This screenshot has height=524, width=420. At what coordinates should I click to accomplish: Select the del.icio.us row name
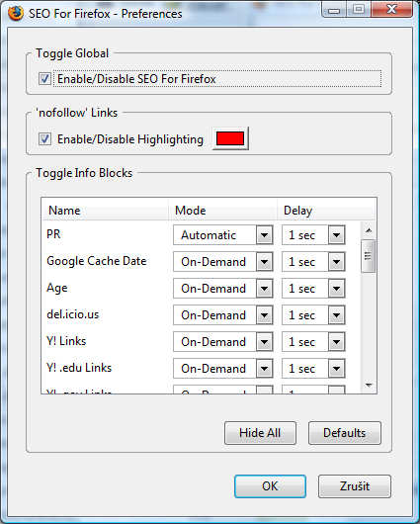(72, 314)
